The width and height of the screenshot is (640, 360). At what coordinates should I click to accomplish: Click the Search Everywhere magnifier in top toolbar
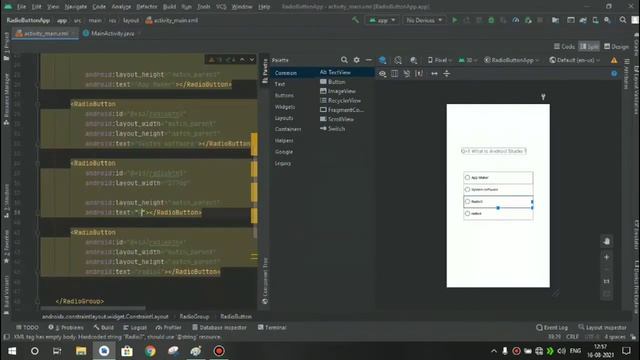coord(622,20)
